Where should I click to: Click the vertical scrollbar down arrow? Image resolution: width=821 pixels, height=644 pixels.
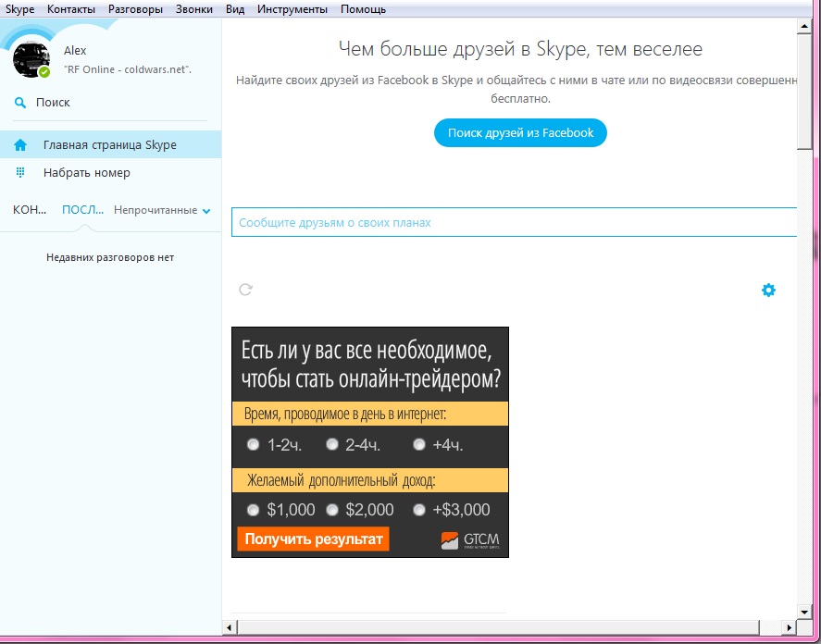tap(804, 611)
